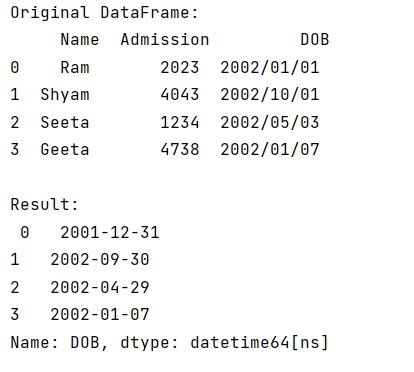Click result date 2001-12-31
This screenshot has height=372, width=414.
tap(110, 232)
